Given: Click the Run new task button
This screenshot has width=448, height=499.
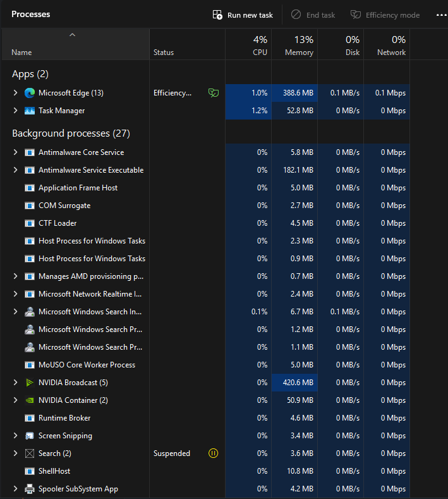Looking at the screenshot, I should pyautogui.click(x=243, y=15).
